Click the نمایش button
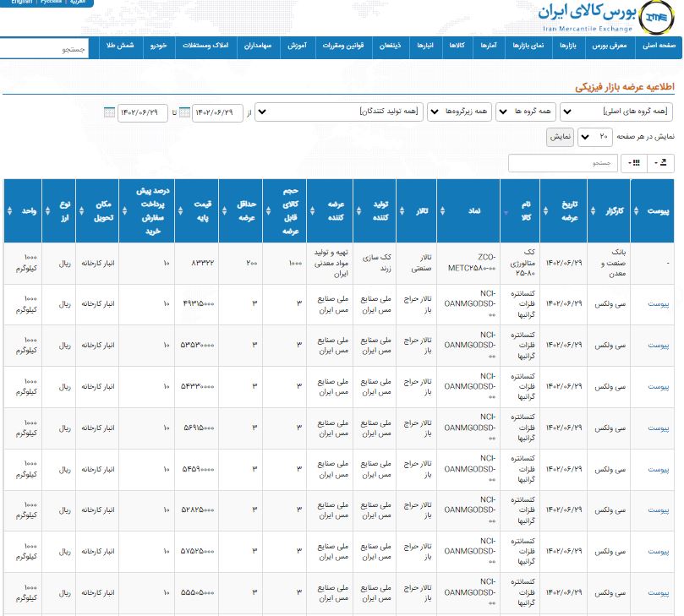The image size is (684, 616). pyautogui.click(x=560, y=137)
